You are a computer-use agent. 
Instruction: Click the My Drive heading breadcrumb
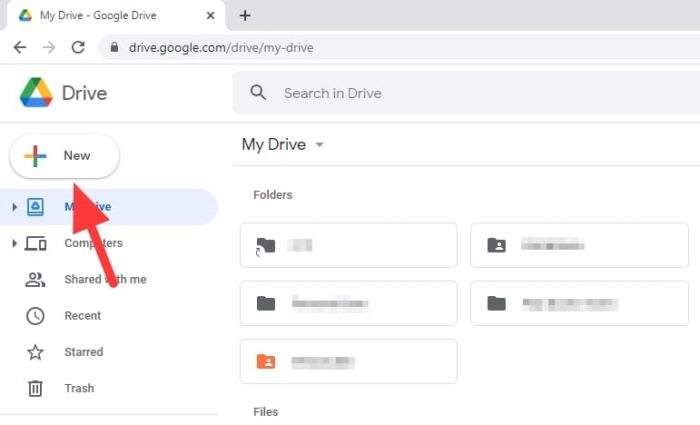tap(274, 145)
